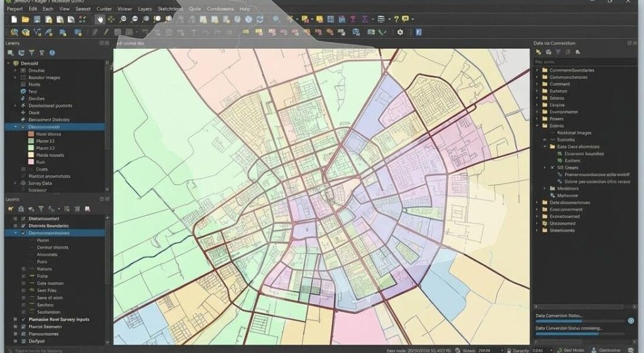The image size is (644, 353).
Task: Select the Powers folder
Action: [557, 119]
